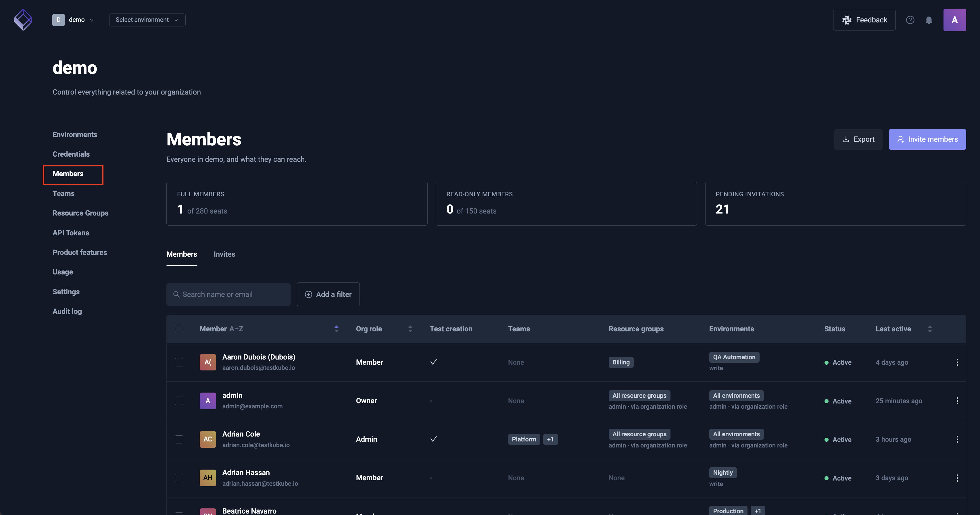
Task: Click the Testkube logo icon
Action: [x=23, y=20]
